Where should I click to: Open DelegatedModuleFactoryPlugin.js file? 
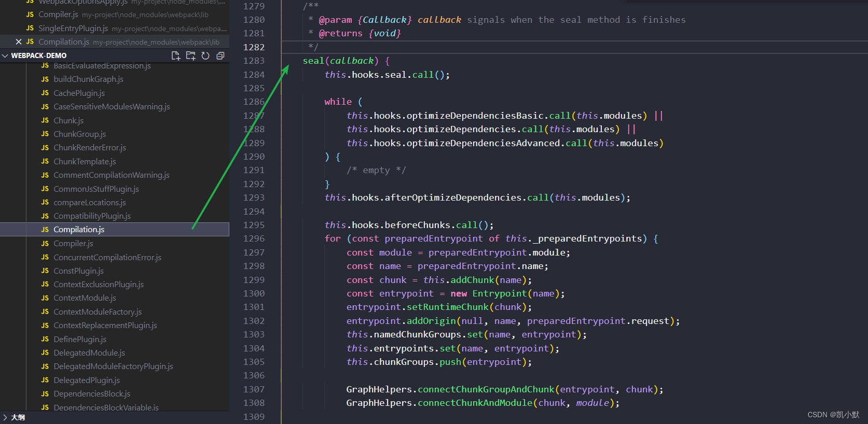(x=114, y=366)
